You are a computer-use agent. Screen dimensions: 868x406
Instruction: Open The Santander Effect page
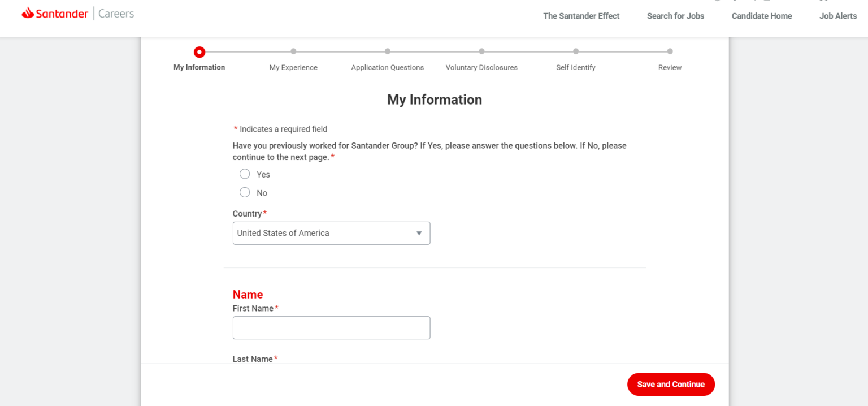[581, 16]
